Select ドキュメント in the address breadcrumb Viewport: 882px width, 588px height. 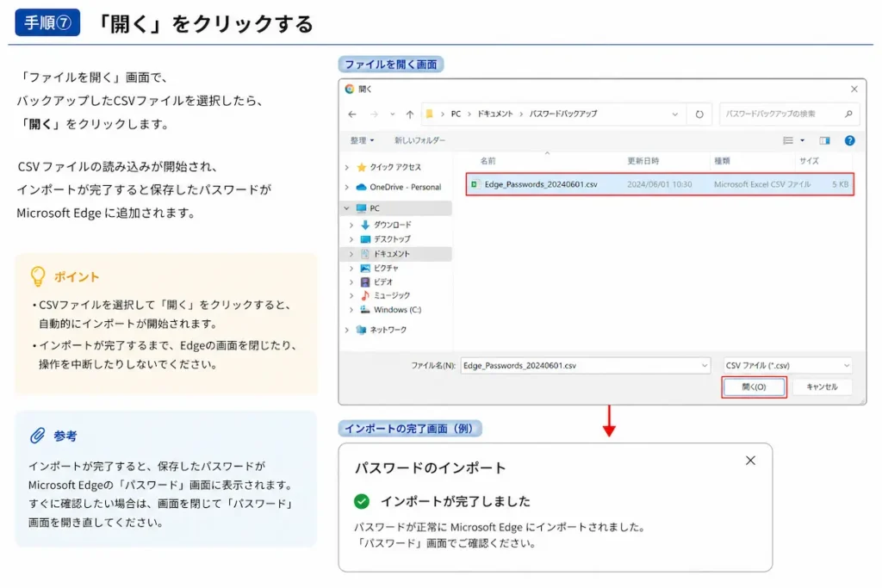(x=495, y=115)
